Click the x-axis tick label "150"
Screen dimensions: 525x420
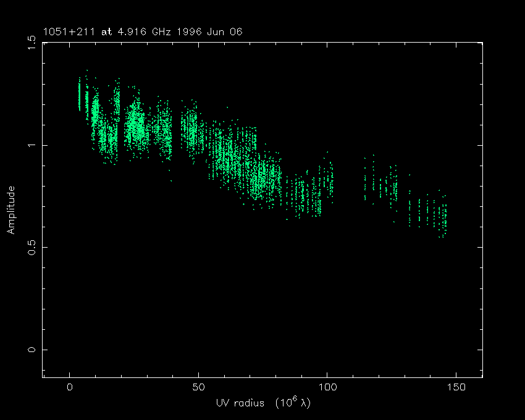coord(455,387)
